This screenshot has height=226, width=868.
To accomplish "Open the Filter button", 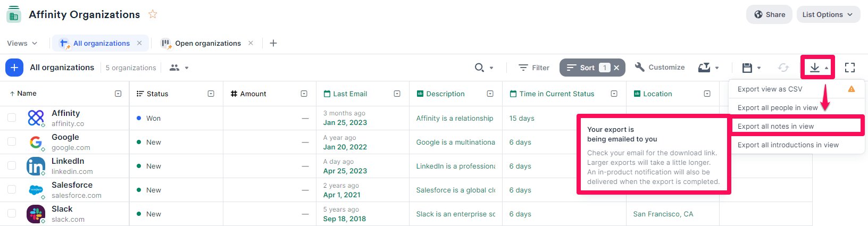I will click(534, 68).
